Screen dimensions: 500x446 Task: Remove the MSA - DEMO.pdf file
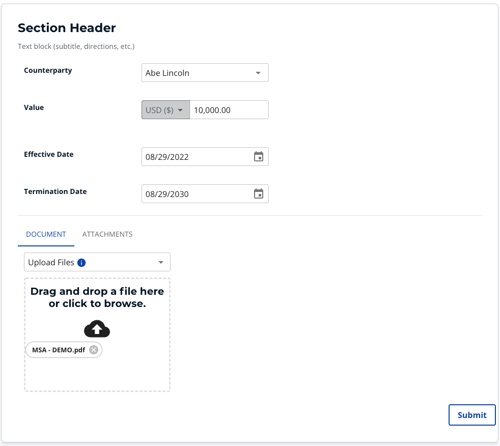click(94, 350)
